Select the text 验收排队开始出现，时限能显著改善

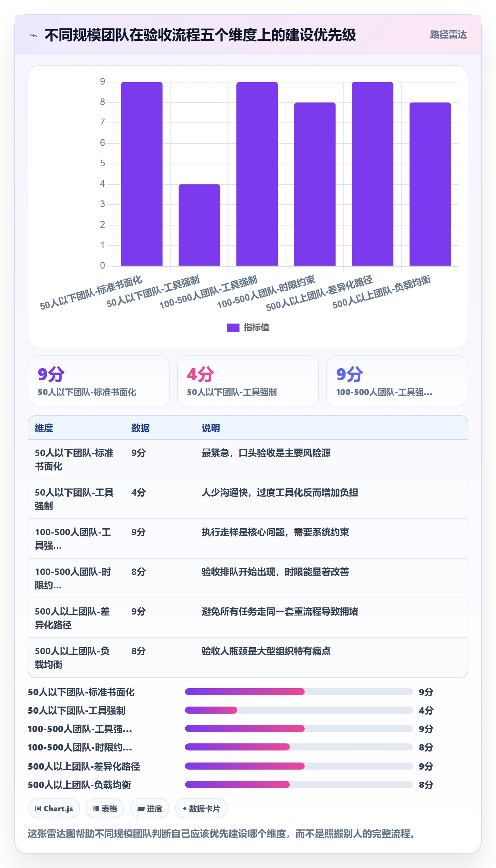(275, 572)
